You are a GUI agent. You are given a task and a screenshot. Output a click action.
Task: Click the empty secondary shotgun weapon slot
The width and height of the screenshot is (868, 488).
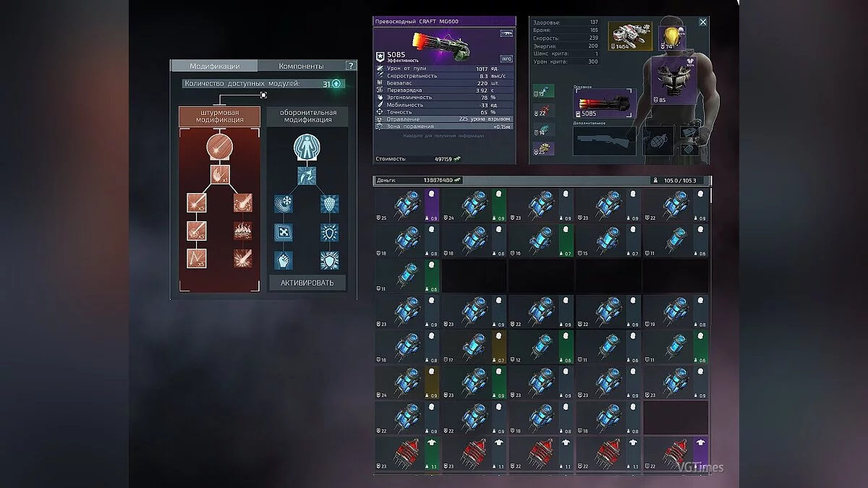coord(604,141)
